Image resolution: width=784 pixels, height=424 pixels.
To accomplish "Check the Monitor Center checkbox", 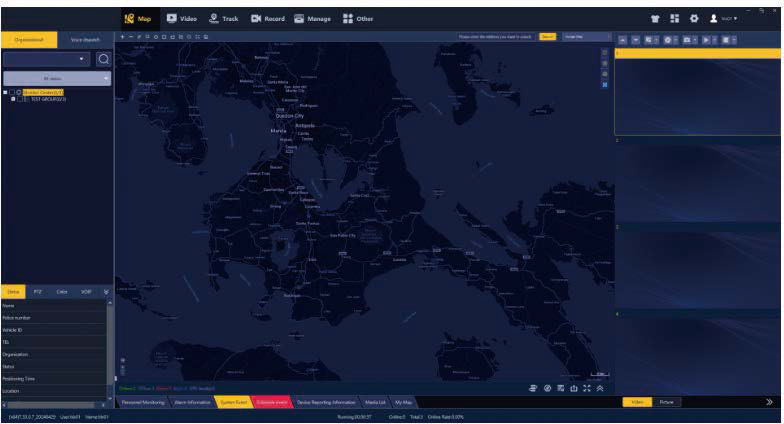I will (11, 92).
